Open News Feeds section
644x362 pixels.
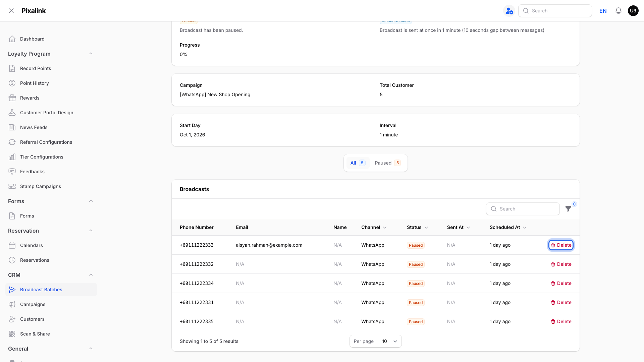coord(51,127)
